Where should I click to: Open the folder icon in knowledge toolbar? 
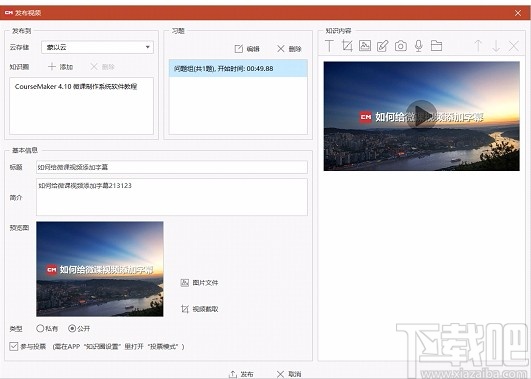click(437, 46)
